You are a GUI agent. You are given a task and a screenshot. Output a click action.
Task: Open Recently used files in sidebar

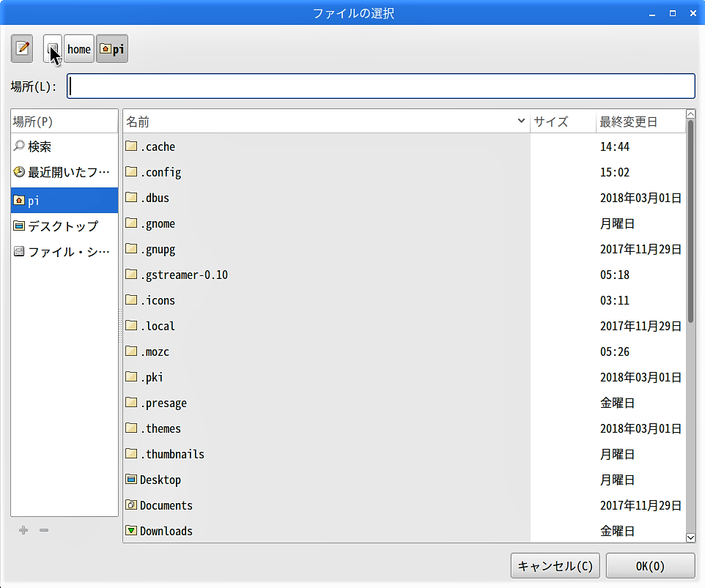coord(64,172)
